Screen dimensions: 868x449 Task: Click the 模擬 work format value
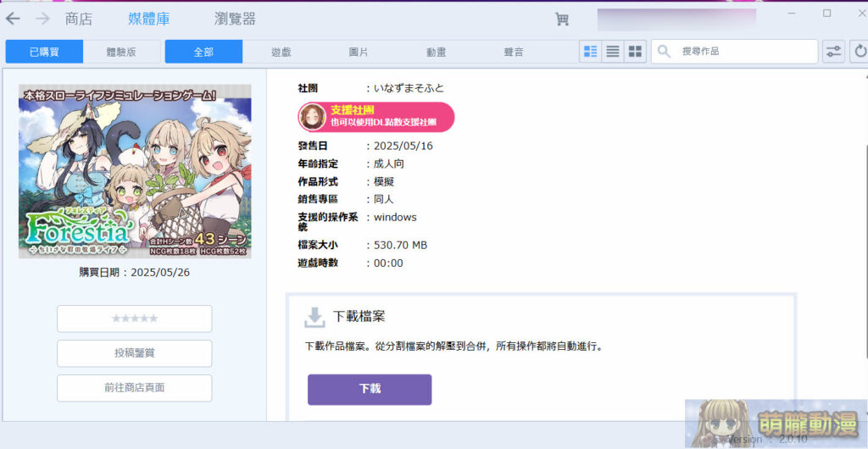(x=384, y=182)
